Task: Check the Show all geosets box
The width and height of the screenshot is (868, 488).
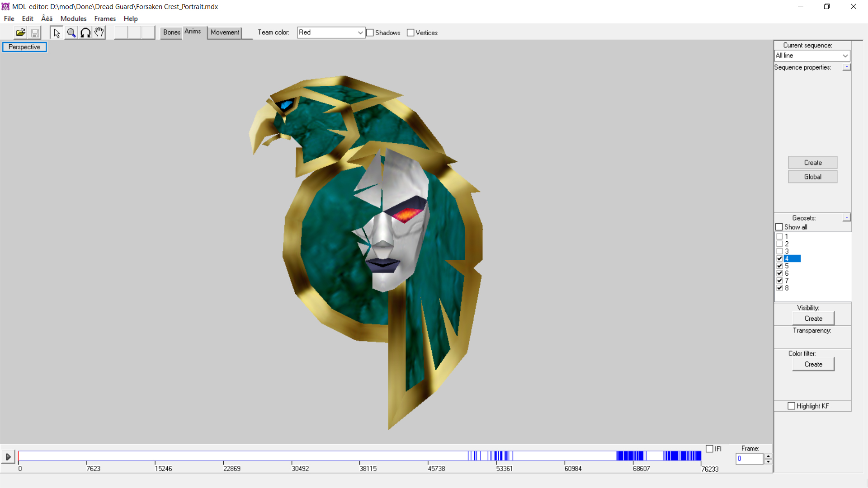Action: click(x=779, y=227)
